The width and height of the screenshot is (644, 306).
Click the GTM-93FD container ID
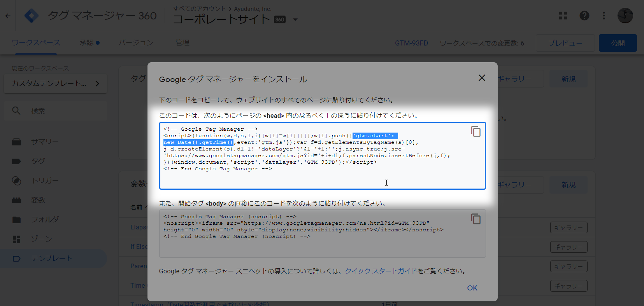tap(411, 43)
